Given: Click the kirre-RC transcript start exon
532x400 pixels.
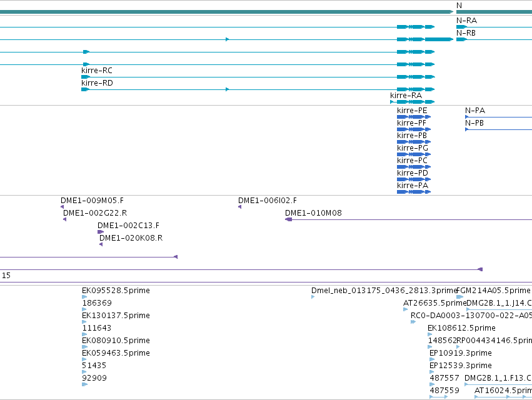Looking at the screenshot, I should (86, 77).
